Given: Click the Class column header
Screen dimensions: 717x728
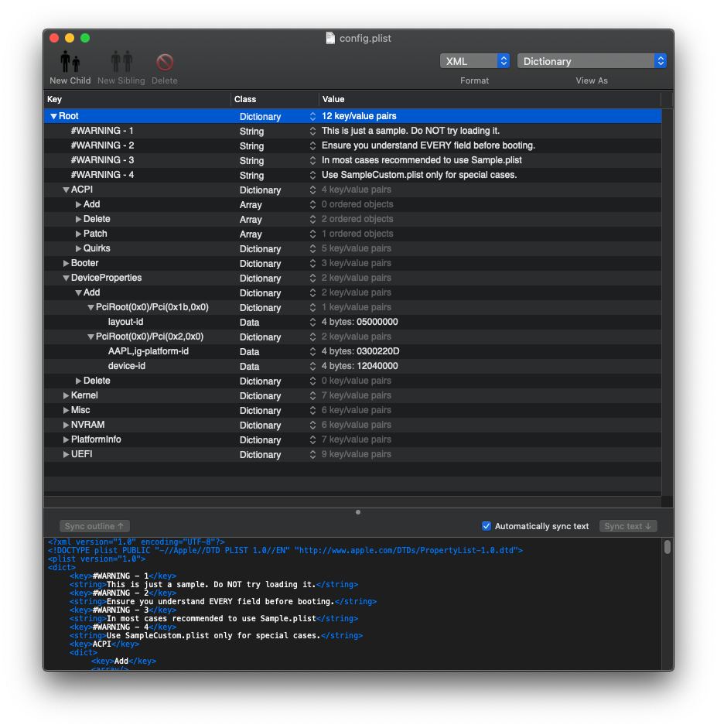Looking at the screenshot, I should pos(275,99).
